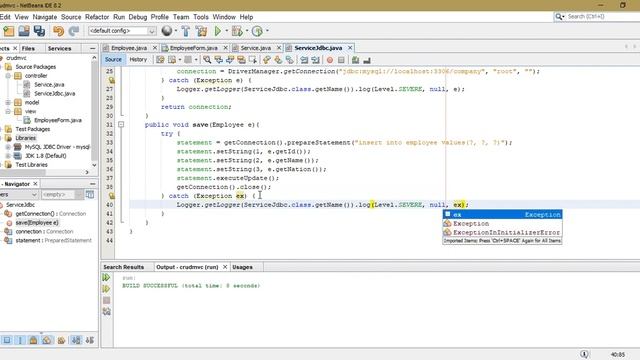This screenshot has width=640, height=360.
Task: Expand the MySQL JDBC Driver library node
Action: (x=8, y=147)
